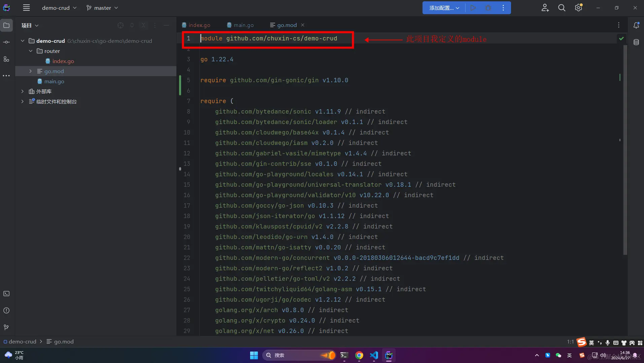Image resolution: width=644 pixels, height=363 pixels.
Task: Expand go.mod tree node
Action: (31, 71)
